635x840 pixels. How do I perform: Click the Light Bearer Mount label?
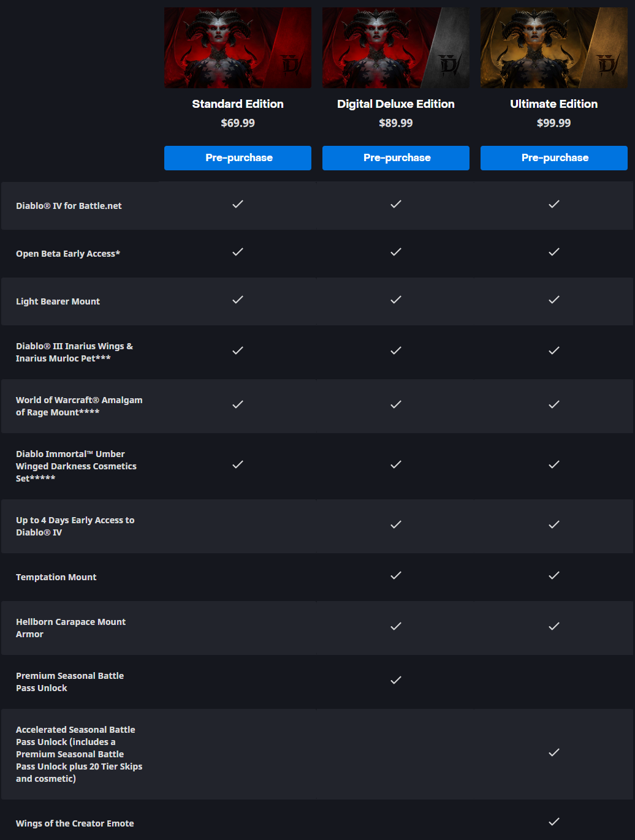[x=58, y=301]
